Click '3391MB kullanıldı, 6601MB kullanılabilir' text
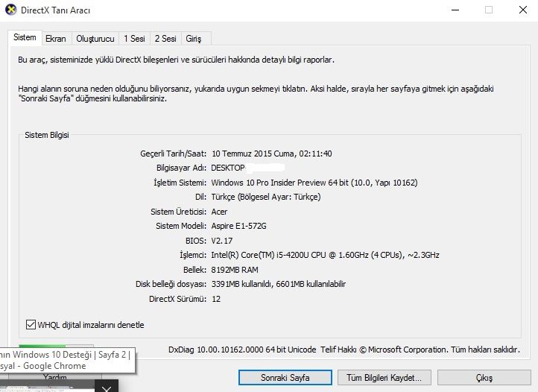This screenshot has width=538, height=392. (x=279, y=284)
